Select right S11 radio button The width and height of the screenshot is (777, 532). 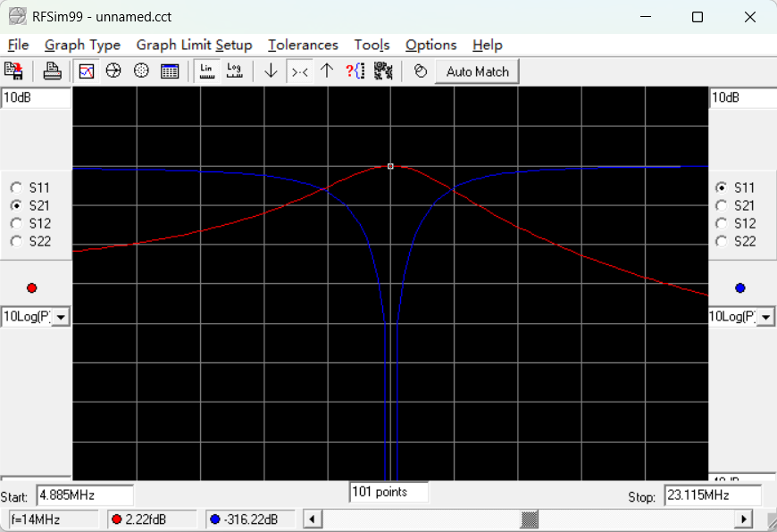(721, 187)
